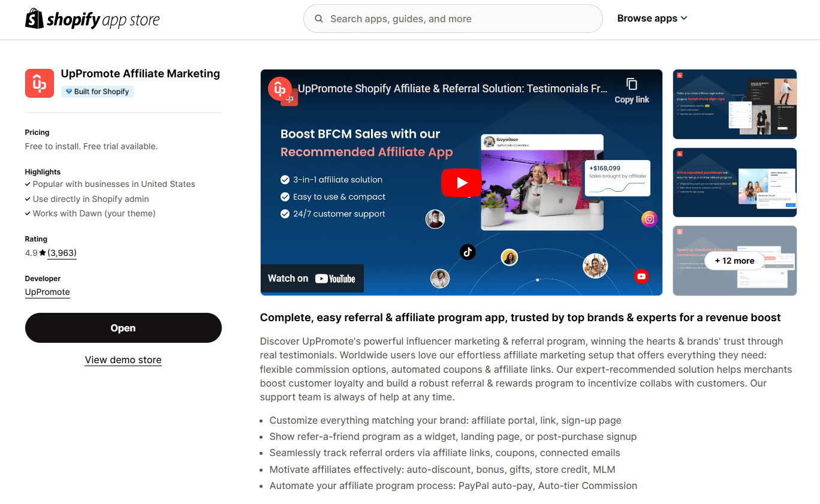Click 'Use directly in Shopify admin'

coord(91,199)
